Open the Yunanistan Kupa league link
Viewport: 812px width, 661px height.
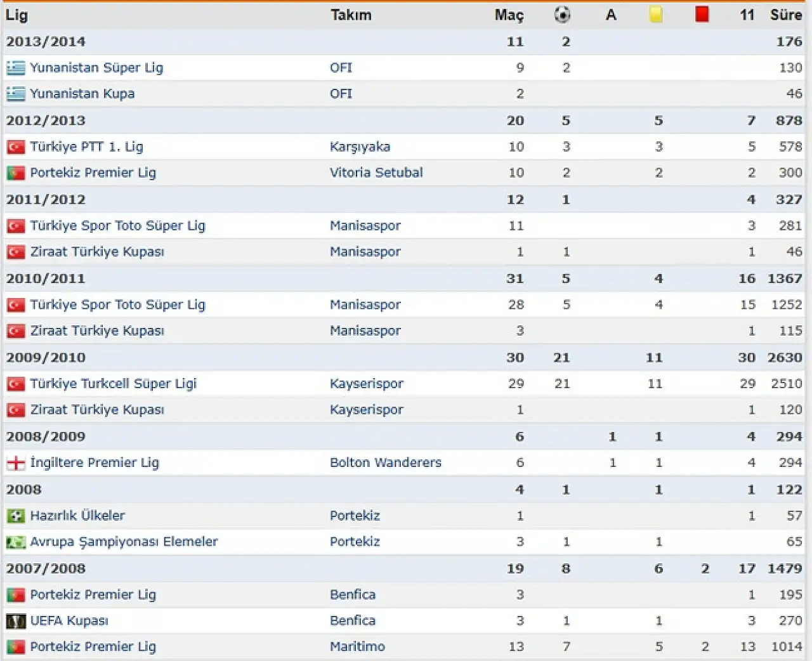(x=82, y=94)
